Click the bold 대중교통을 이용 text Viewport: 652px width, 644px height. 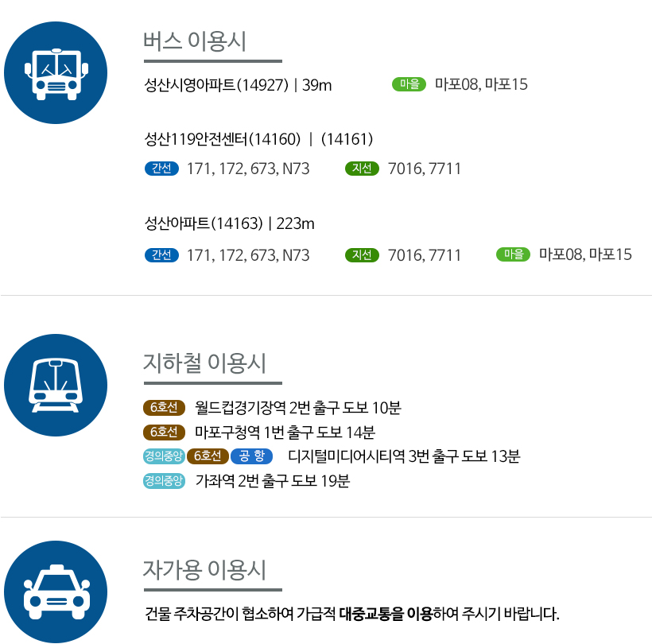386,614
